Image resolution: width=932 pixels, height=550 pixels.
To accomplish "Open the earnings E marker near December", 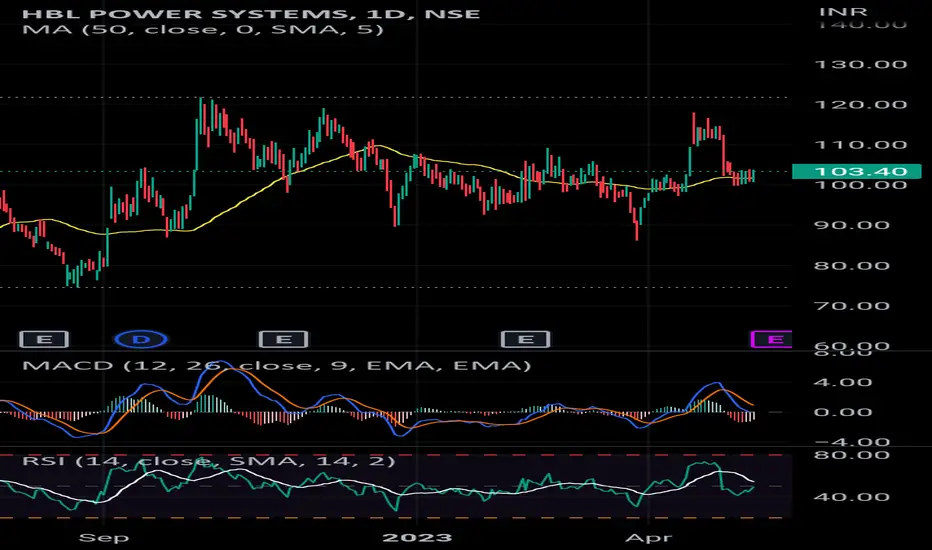I will [284, 340].
